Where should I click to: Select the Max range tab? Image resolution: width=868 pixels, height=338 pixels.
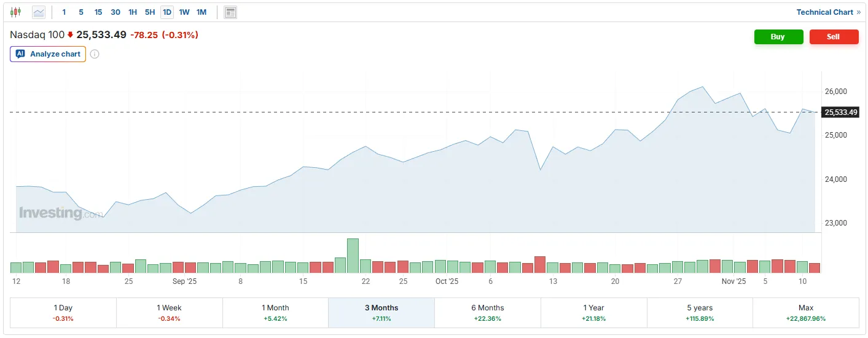point(806,313)
